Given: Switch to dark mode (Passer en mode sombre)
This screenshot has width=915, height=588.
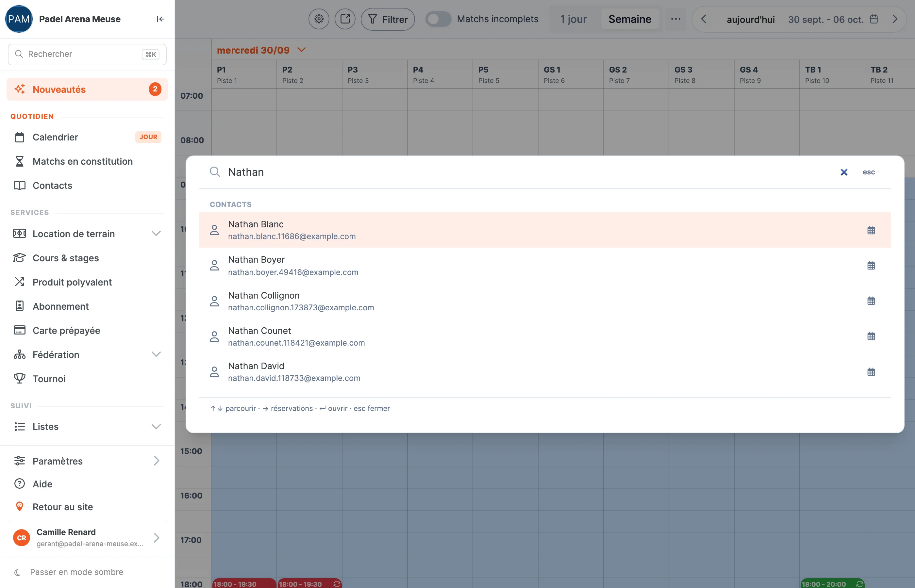Looking at the screenshot, I should (69, 572).
